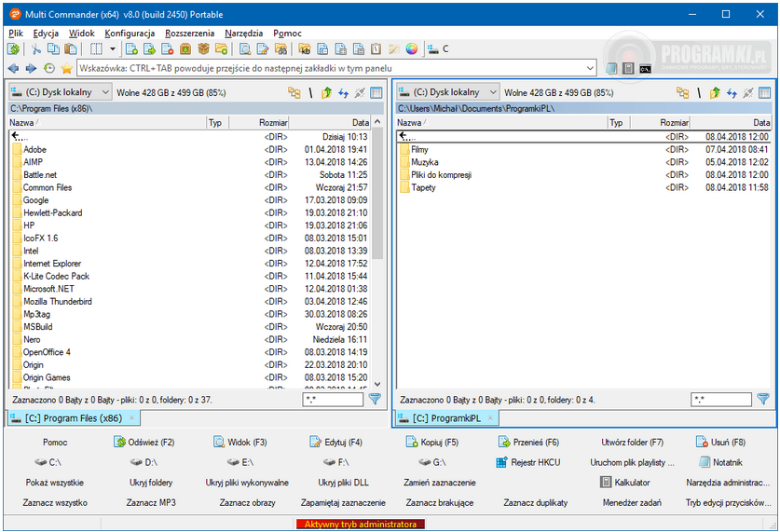Click the scissors Cut icon
The height and width of the screenshot is (532, 780).
pyautogui.click(x=35, y=48)
